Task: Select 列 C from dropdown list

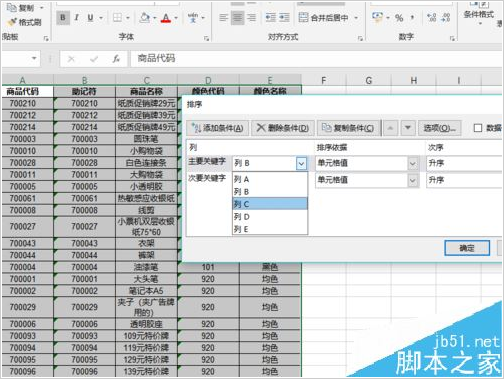Action: click(x=270, y=204)
